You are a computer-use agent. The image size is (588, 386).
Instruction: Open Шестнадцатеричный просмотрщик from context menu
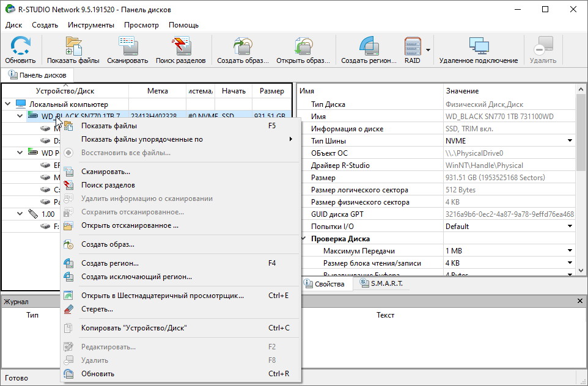pos(180,296)
